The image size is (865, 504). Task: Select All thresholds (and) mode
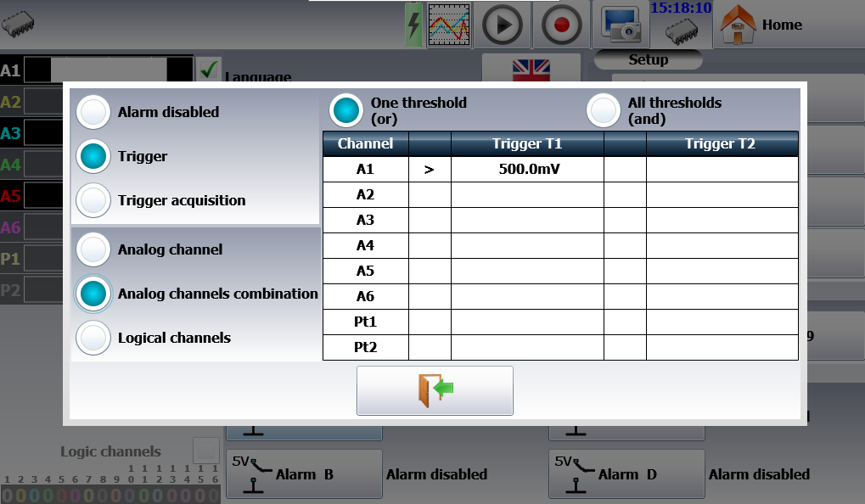[x=603, y=110]
